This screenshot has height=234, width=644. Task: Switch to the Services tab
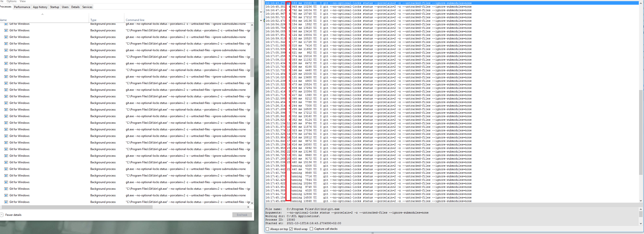point(87,7)
